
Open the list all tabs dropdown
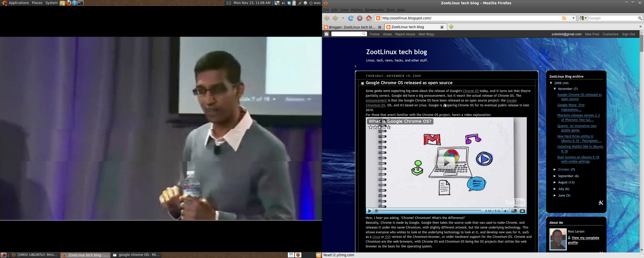640,27
